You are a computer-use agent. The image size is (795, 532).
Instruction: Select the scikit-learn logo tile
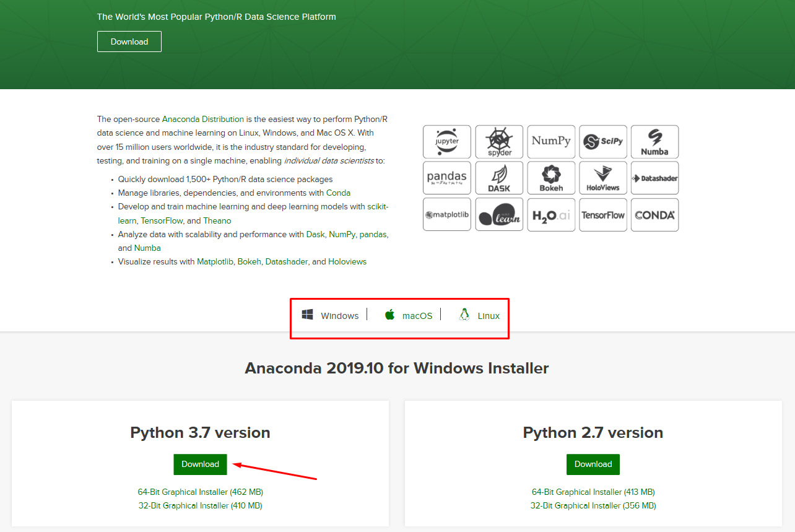[x=499, y=215]
